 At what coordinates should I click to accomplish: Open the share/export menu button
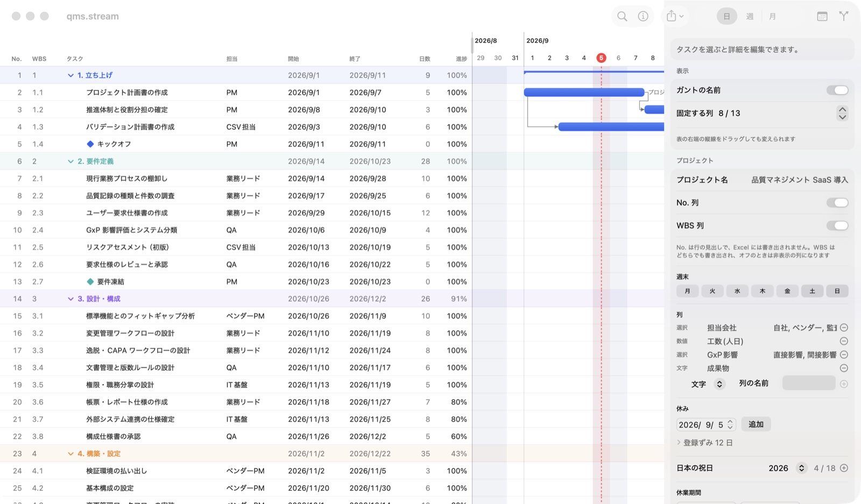pos(675,16)
